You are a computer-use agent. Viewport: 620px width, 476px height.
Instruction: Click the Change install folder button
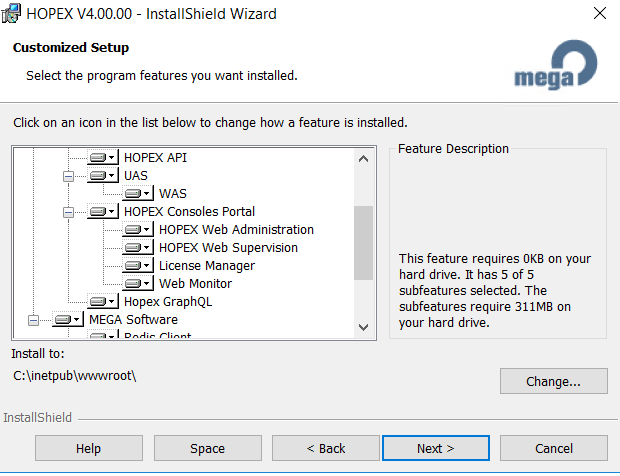click(553, 382)
